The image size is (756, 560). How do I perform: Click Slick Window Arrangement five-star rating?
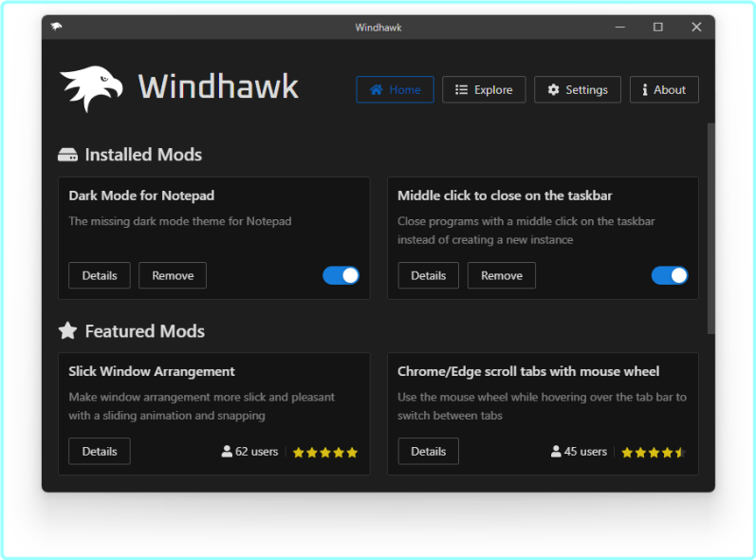click(325, 453)
